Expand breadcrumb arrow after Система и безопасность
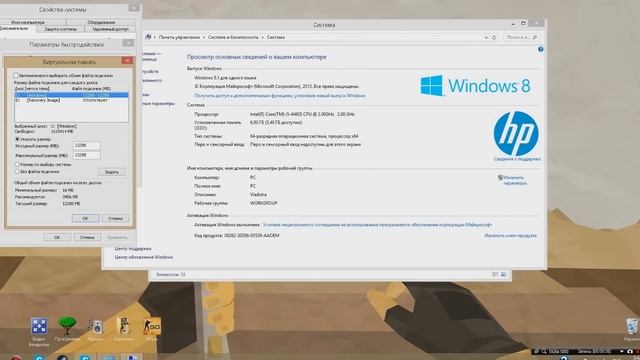This screenshot has height=360, width=640. pyautogui.click(x=262, y=38)
